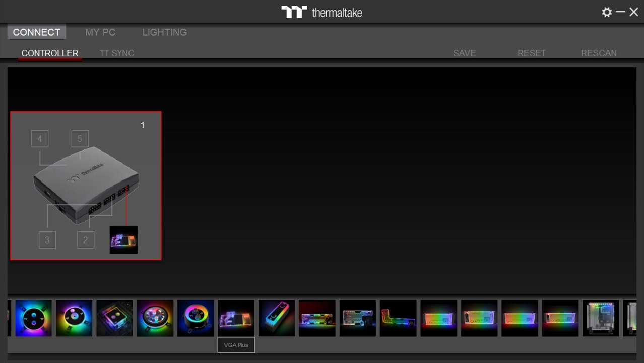
Task: Click RESCAN to detect controllers
Action: point(599,53)
